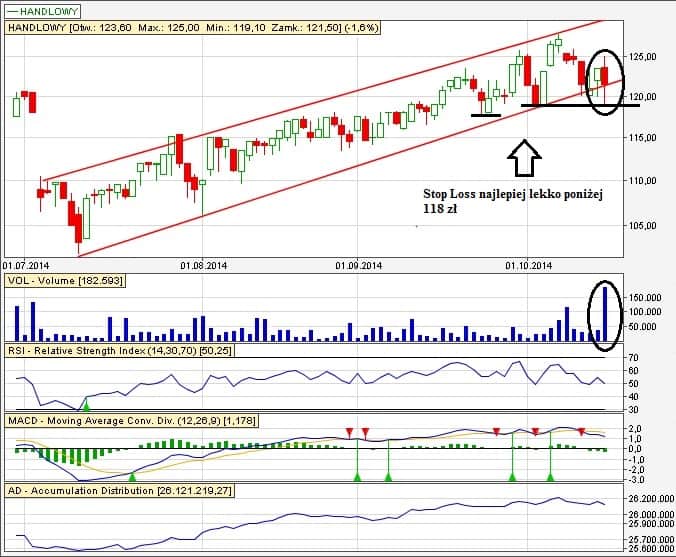Click the 01.10.2014 date label on axis
676x557 pixels.
click(527, 266)
